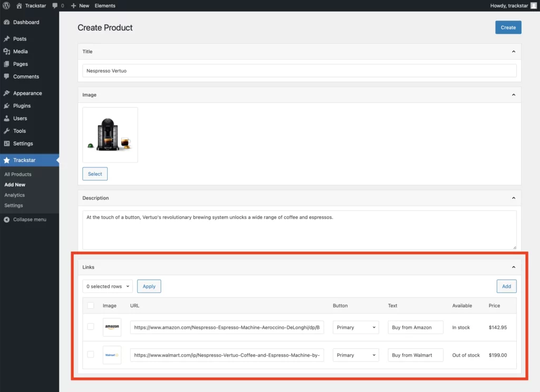Click the WordPress logo icon
This screenshot has height=392, width=540.
click(6, 5)
